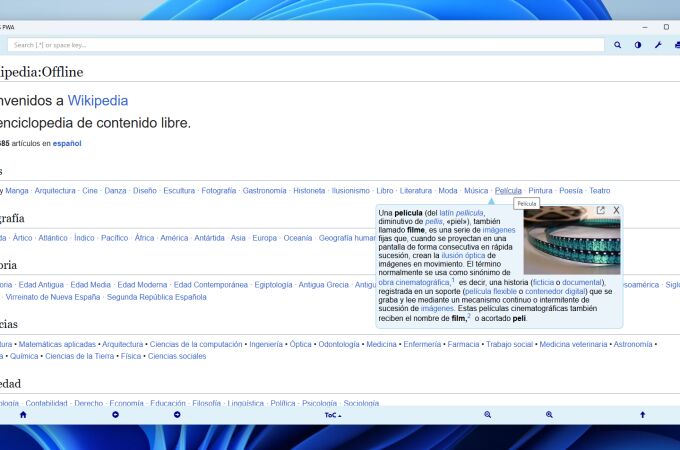This screenshot has width=680, height=450.
Task: Open the Ártico article link
Action: point(22,238)
